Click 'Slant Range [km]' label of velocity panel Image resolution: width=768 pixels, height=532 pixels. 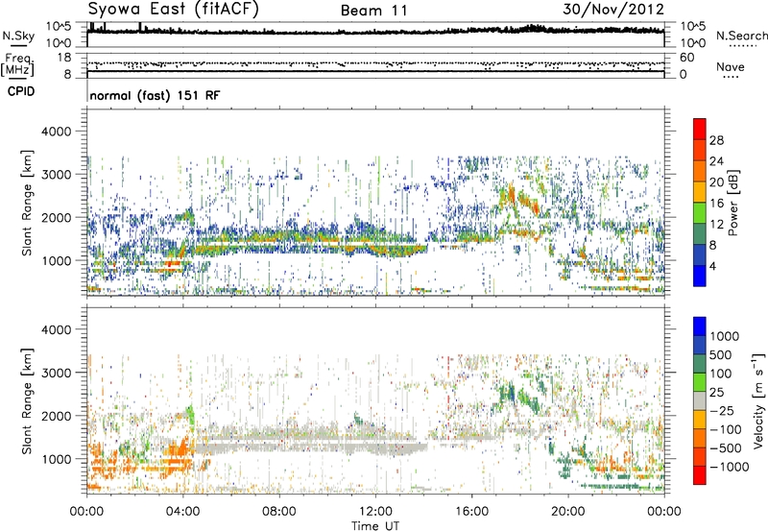[x=27, y=400]
